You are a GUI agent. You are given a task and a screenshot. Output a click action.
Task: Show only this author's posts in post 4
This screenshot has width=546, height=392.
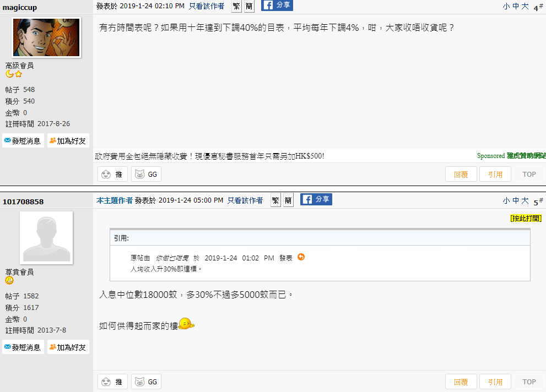click(x=207, y=6)
